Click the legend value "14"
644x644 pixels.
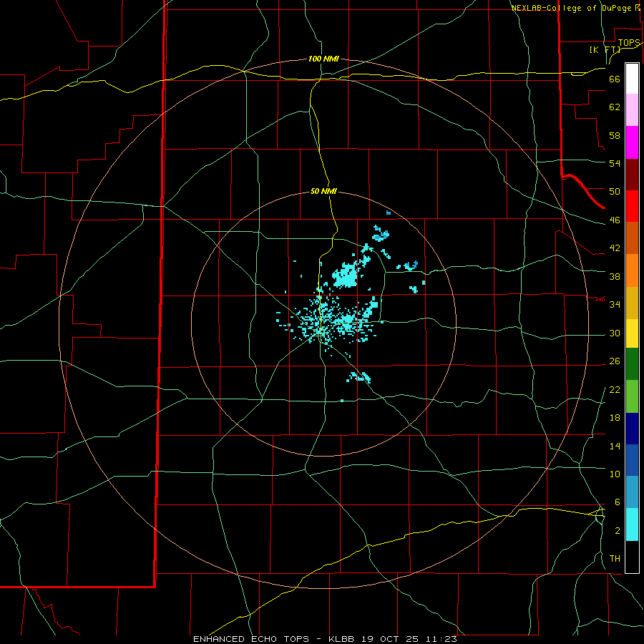(x=615, y=446)
